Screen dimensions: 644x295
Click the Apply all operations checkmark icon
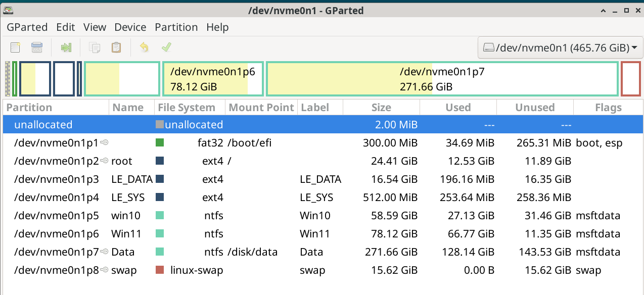pos(166,47)
